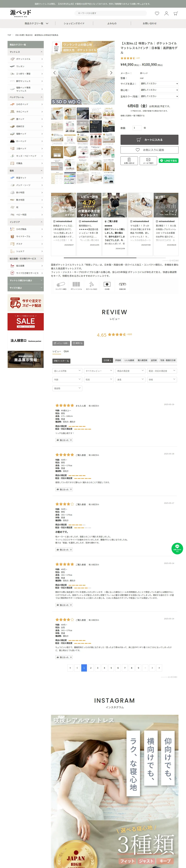Open 商品カテゴリ一覧 navigation menu
186x868 pixels.
coord(37,24)
